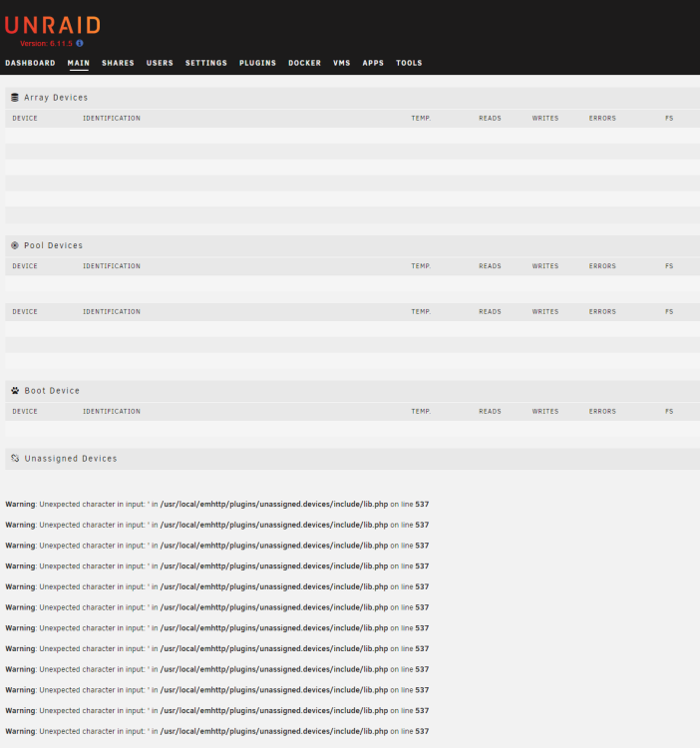Click the Pool Devices section icon
This screenshot has width=700, height=748.
pyautogui.click(x=15, y=245)
